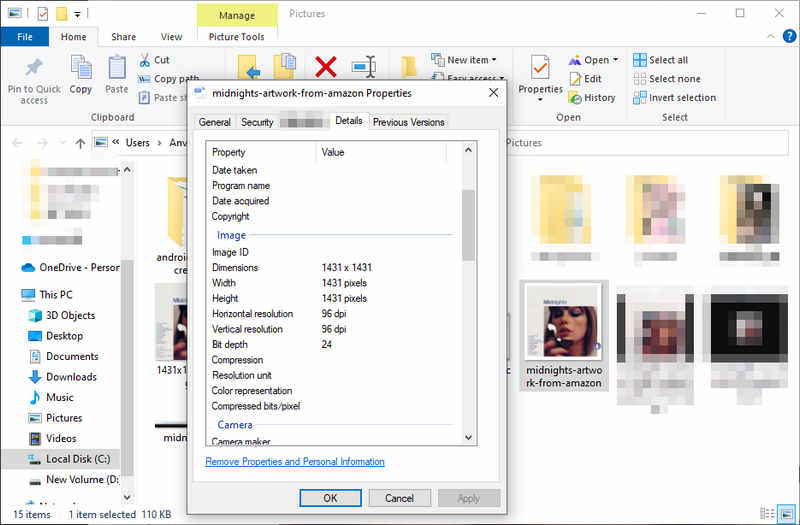Click the Cut scissors icon
Screen dimensions: 800x525
click(146, 60)
